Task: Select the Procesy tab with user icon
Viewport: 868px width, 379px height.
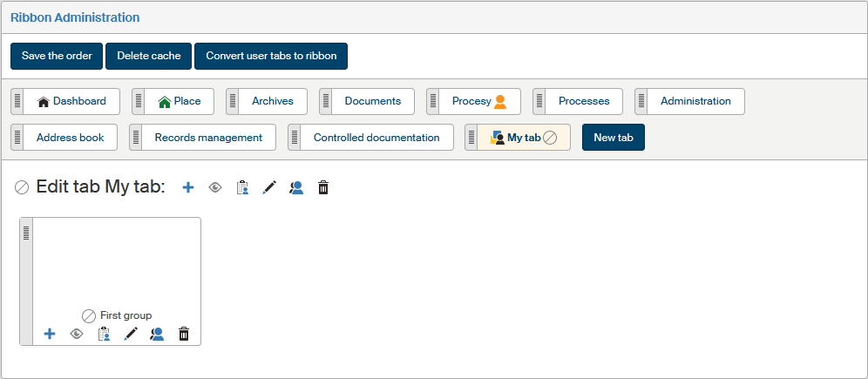Action: click(x=478, y=101)
